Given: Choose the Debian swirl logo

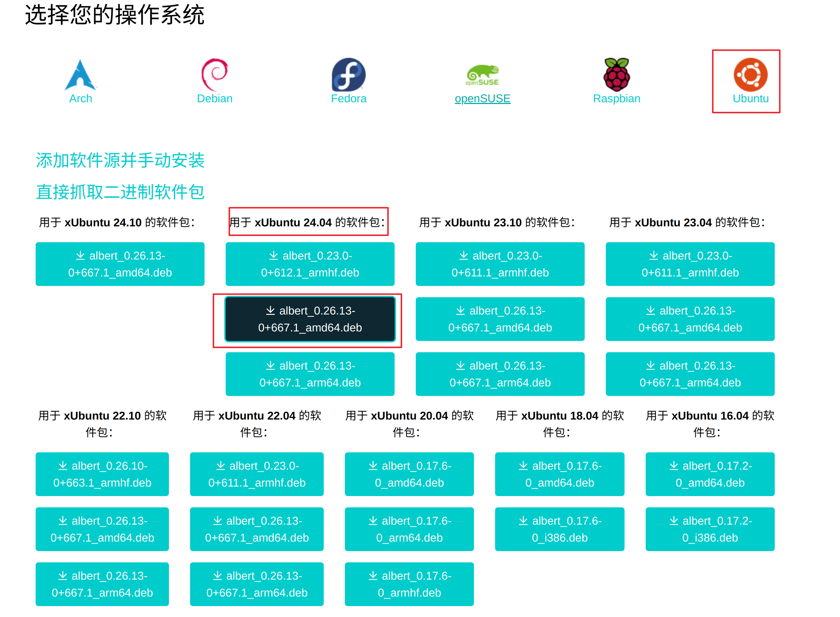Looking at the screenshot, I should [214, 75].
